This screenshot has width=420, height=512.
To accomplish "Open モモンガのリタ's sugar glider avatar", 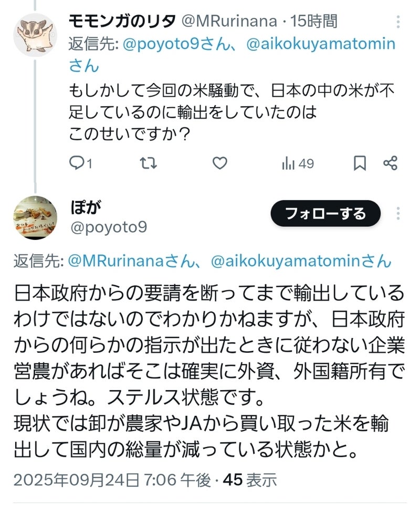I will 35,35.
